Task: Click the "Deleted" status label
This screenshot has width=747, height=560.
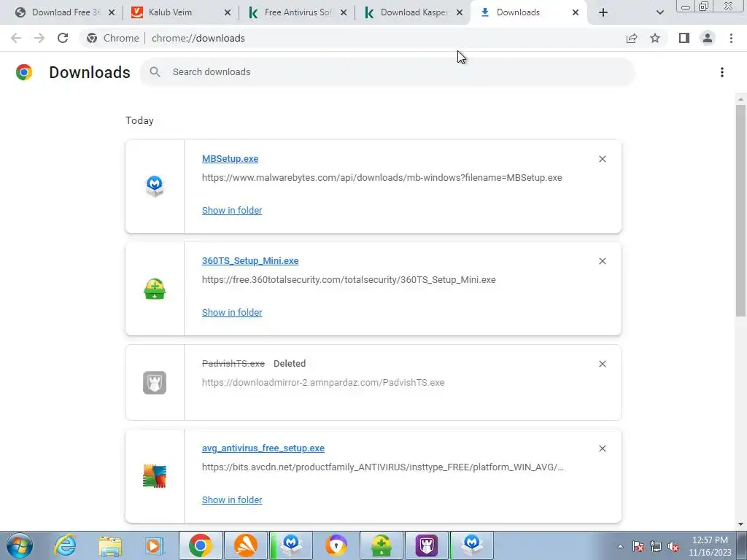Action: [x=290, y=363]
